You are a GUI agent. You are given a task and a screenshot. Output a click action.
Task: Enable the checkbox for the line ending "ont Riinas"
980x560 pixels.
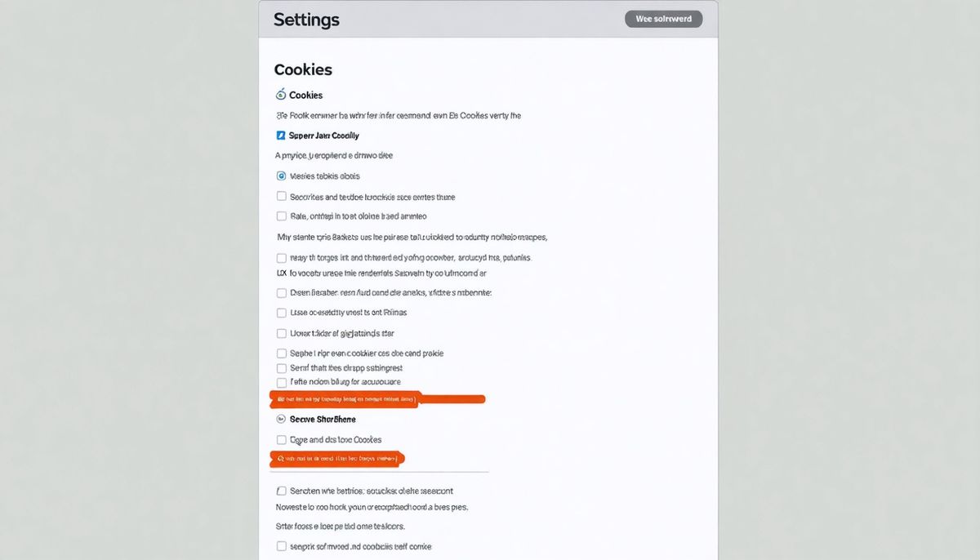pyautogui.click(x=282, y=313)
